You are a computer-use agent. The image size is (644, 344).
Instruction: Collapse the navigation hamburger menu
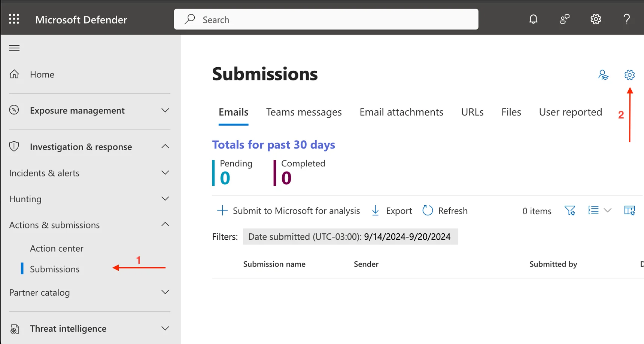(x=14, y=48)
